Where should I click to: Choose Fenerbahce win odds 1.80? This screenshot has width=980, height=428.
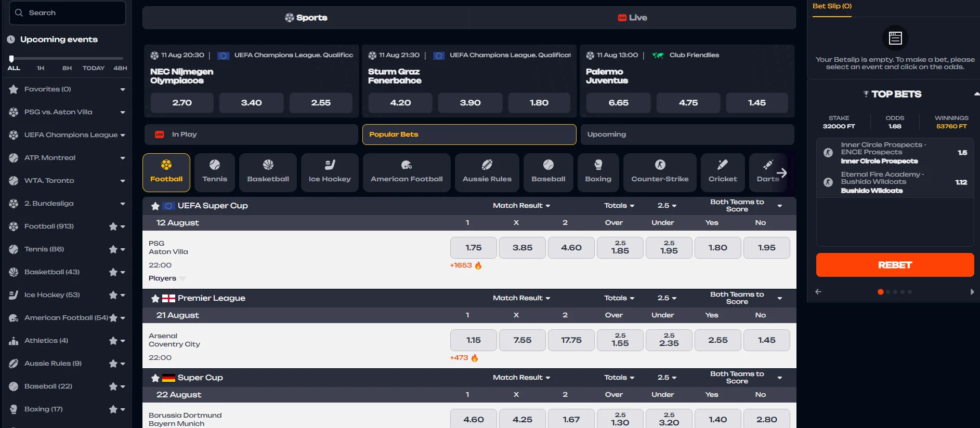point(539,103)
